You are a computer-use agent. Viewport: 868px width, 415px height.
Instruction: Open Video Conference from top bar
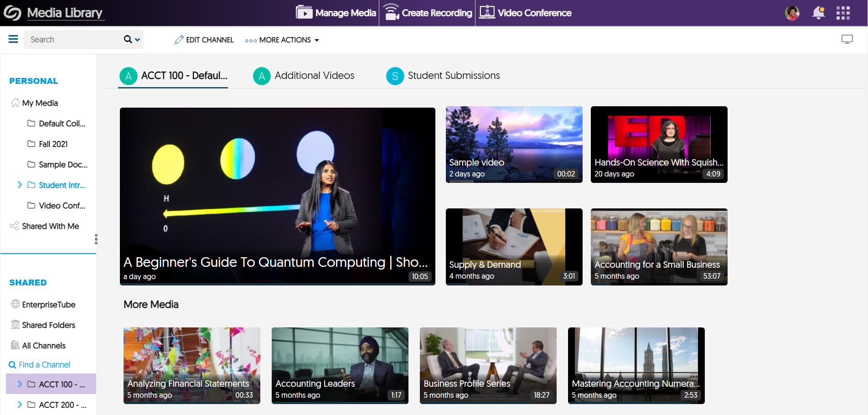pyautogui.click(x=525, y=13)
